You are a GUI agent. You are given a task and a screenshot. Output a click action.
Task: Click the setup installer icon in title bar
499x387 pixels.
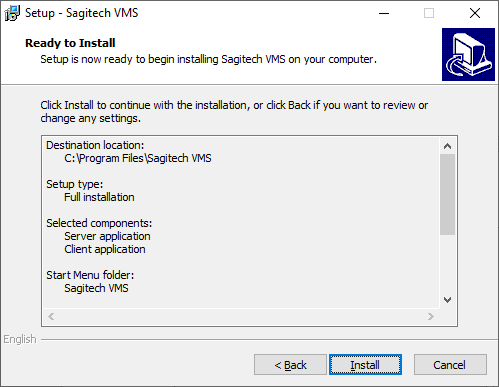coord(12,13)
